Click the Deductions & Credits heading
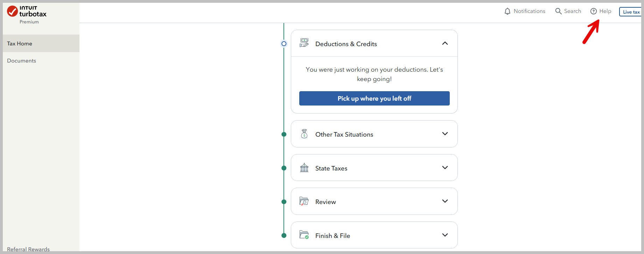 (346, 44)
